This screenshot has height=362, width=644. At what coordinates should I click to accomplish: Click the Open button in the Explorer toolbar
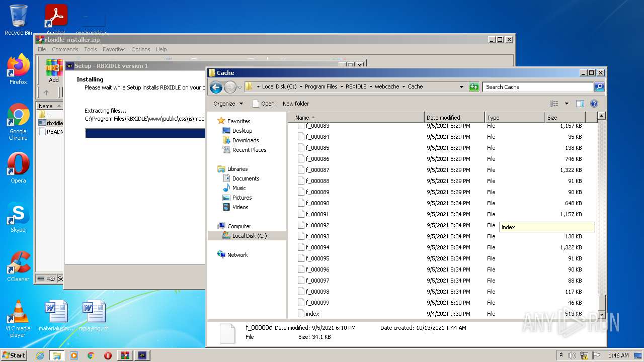tap(263, 104)
